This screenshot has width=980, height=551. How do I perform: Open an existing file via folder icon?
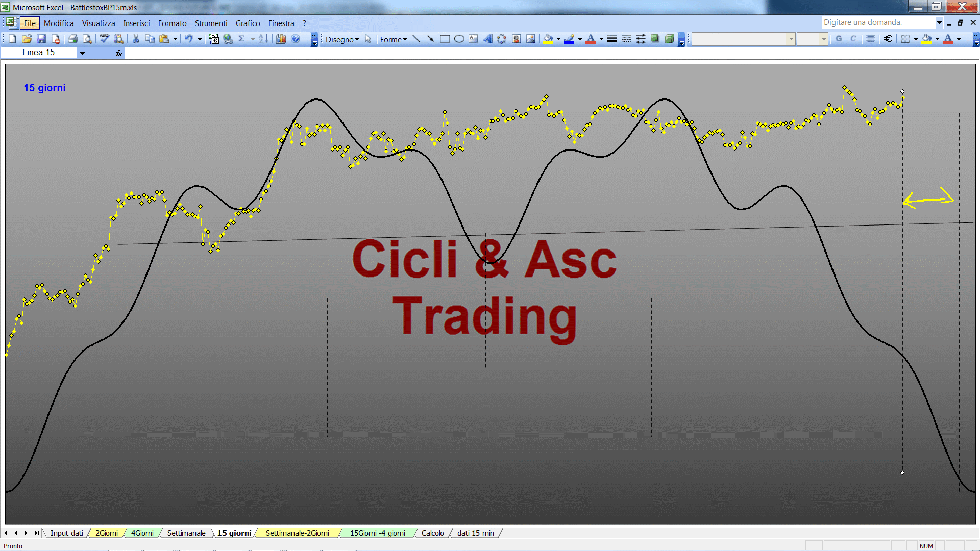(x=27, y=39)
